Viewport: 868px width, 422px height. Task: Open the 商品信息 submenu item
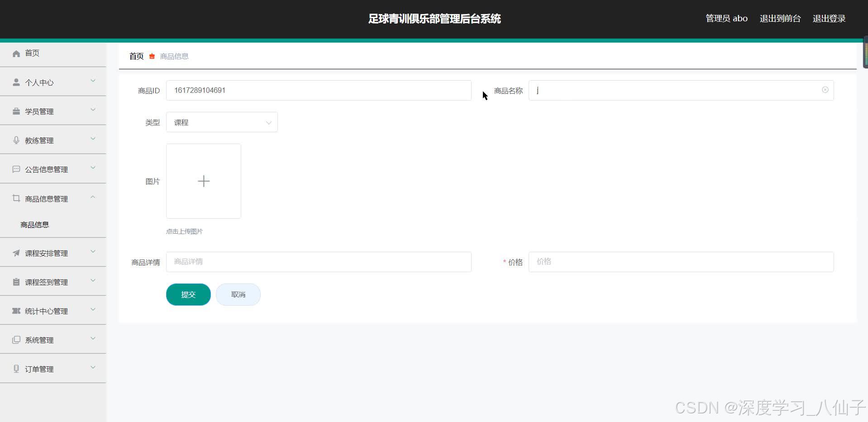pos(34,224)
